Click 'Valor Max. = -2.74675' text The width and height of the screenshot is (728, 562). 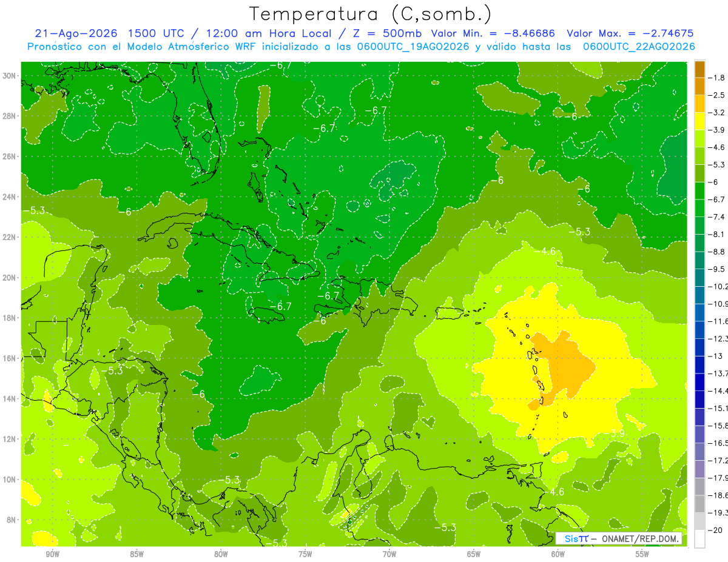click(x=630, y=33)
